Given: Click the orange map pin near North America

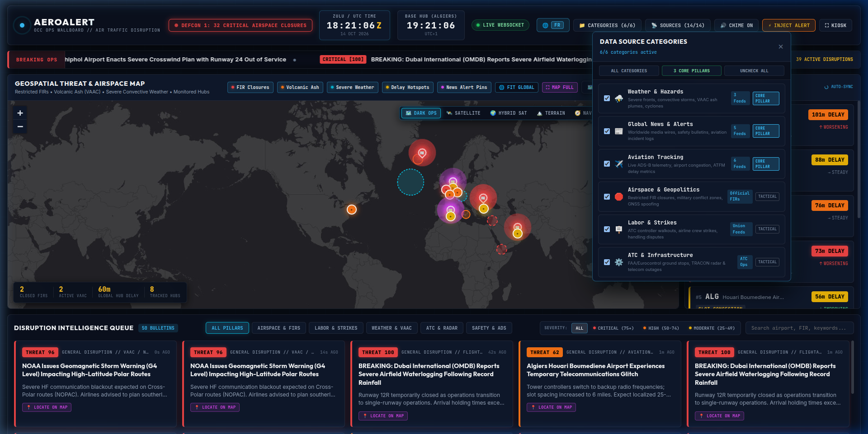Looking at the screenshot, I should pyautogui.click(x=352, y=210).
